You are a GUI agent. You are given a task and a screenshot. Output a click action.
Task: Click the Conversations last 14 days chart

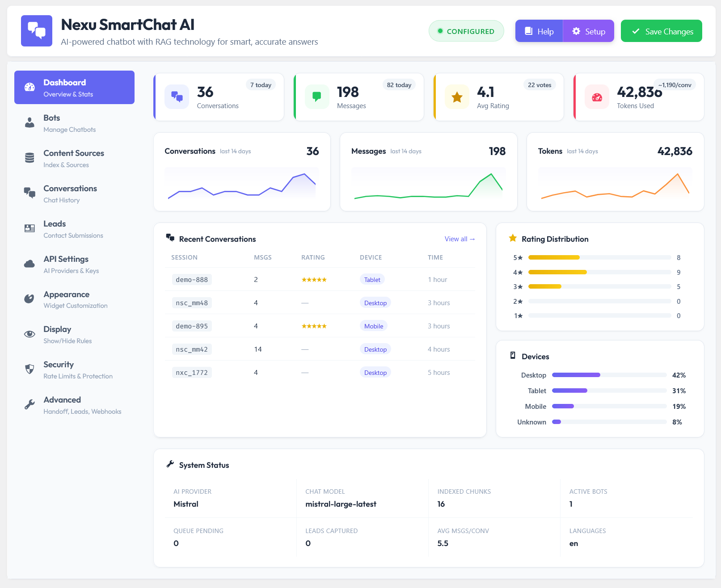[242, 184]
